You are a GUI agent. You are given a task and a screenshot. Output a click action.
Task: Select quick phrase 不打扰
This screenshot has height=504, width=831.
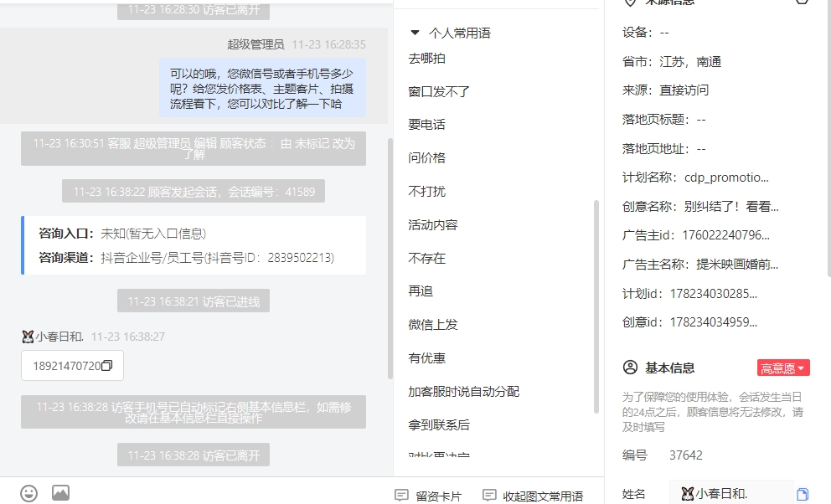(x=426, y=191)
